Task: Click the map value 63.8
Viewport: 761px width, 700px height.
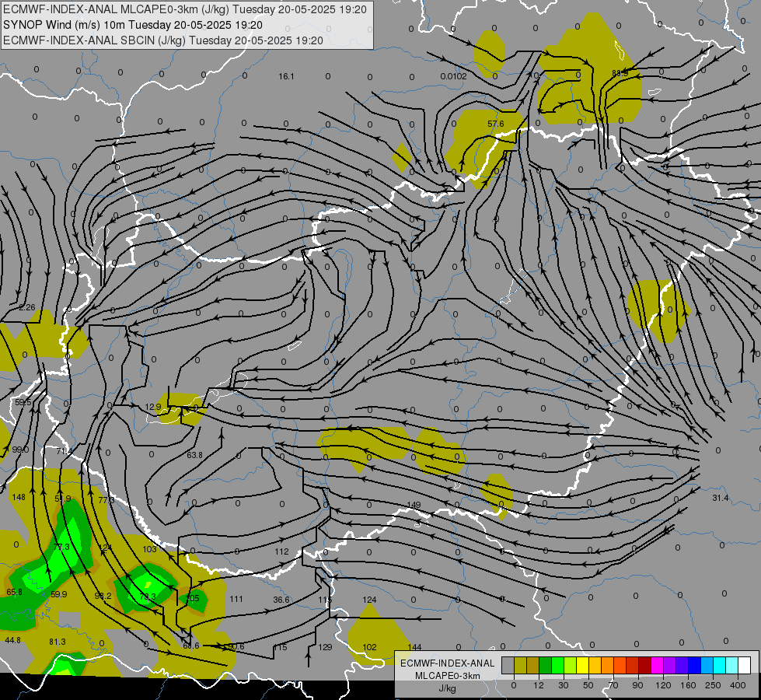Action: click(x=194, y=455)
